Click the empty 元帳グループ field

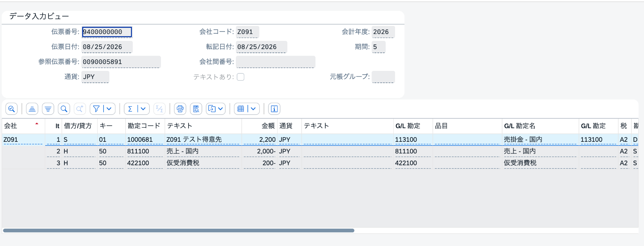pyautogui.click(x=383, y=77)
